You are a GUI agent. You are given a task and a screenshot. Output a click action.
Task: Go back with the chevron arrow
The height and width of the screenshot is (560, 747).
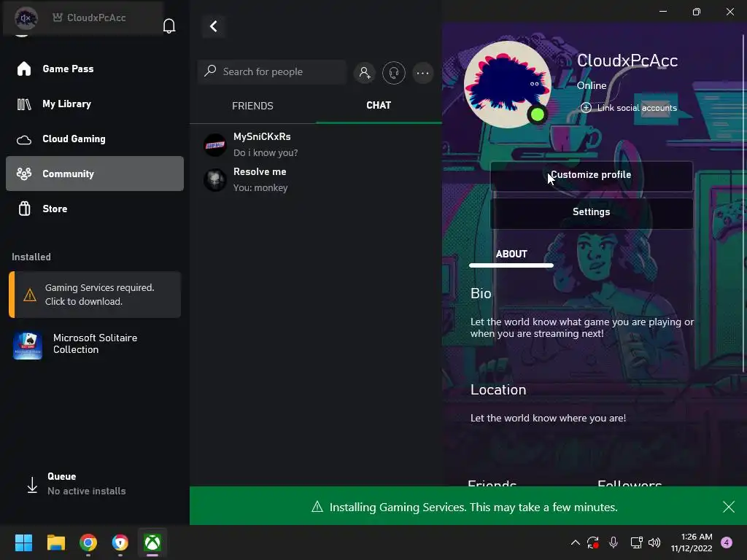pyautogui.click(x=214, y=26)
